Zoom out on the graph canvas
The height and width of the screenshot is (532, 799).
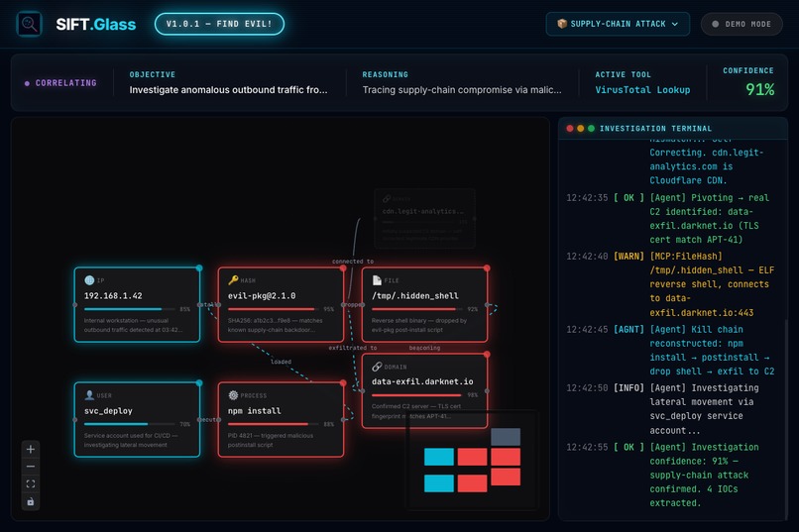click(x=31, y=467)
